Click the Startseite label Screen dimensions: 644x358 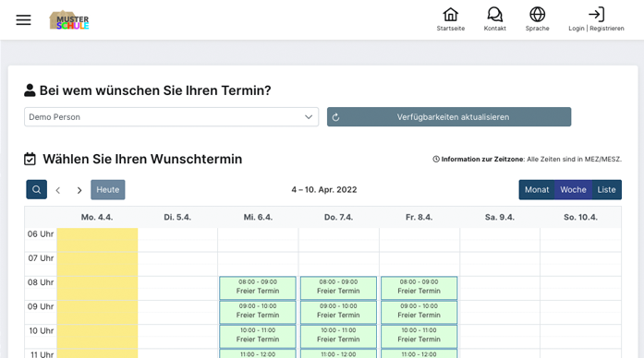451,29
